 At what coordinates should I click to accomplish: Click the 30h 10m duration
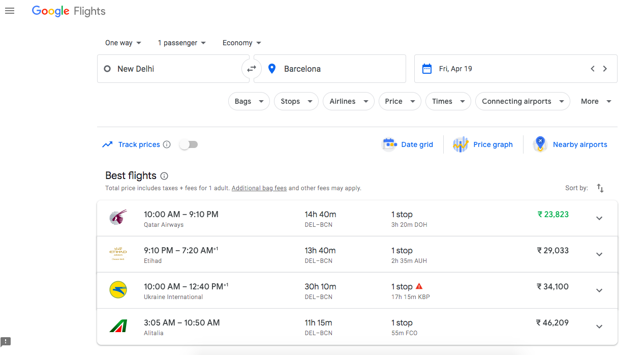tap(320, 286)
